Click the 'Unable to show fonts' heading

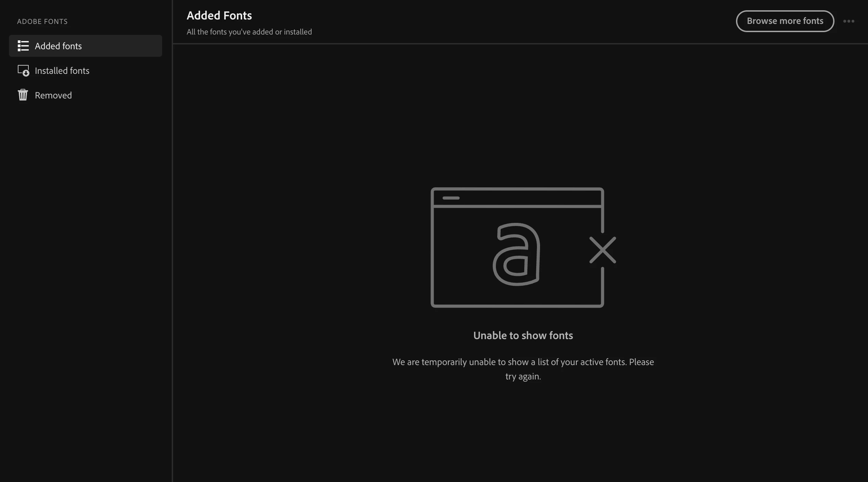pos(523,335)
